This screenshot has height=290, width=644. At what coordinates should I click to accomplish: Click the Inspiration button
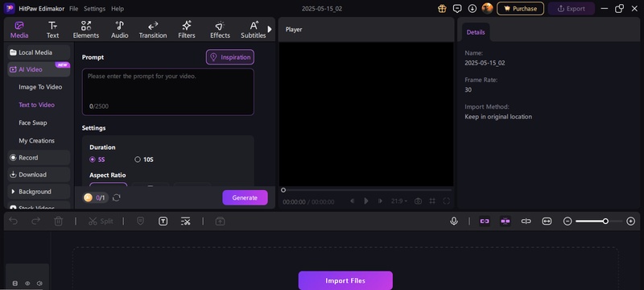pos(230,57)
